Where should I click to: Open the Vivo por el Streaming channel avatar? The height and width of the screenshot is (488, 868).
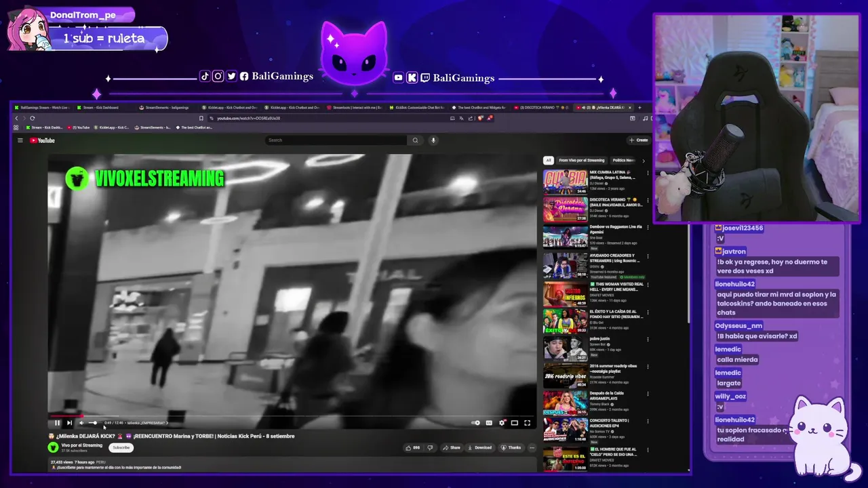[53, 447]
